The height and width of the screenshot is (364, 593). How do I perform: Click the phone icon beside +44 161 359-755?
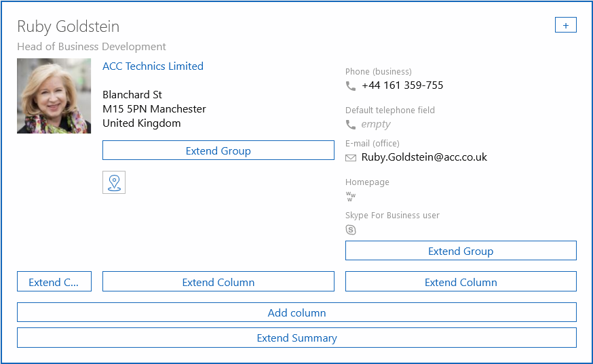click(351, 86)
